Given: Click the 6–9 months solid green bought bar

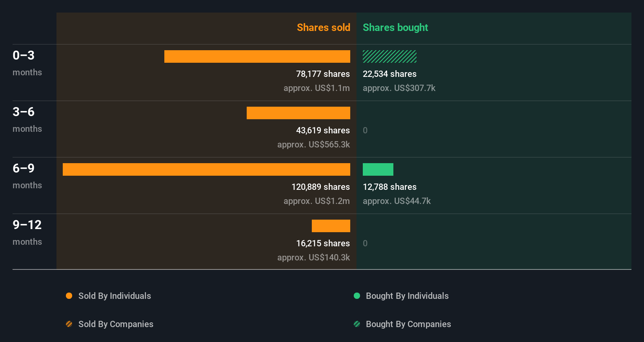Looking at the screenshot, I should [378, 169].
